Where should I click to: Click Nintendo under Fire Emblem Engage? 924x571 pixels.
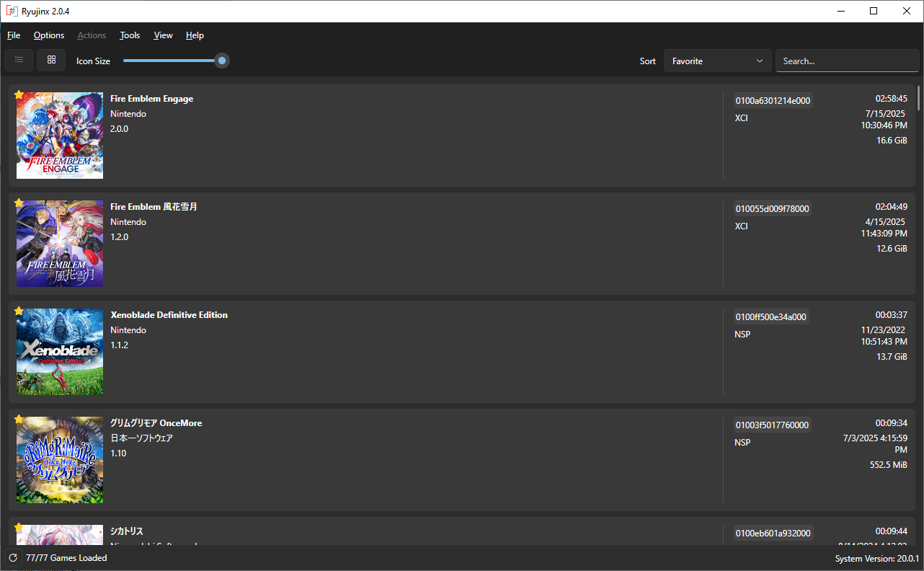click(x=128, y=114)
